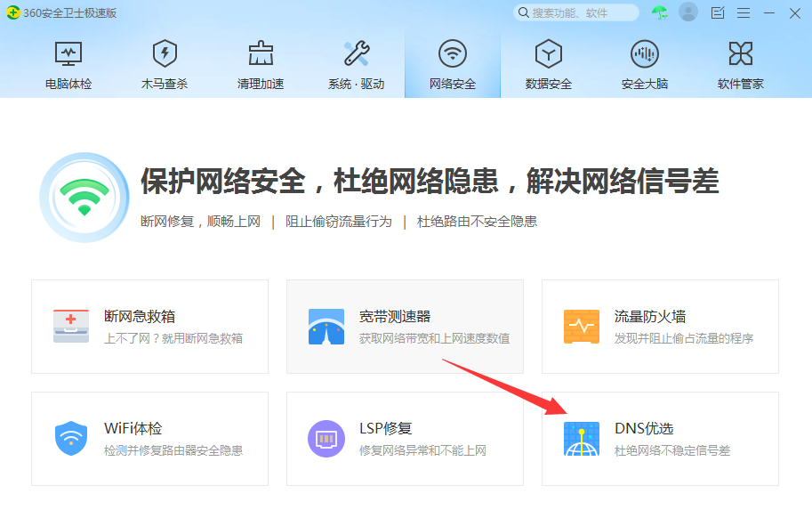Click the green umbrella icon in title bar
The height and width of the screenshot is (510, 812).
660,12
